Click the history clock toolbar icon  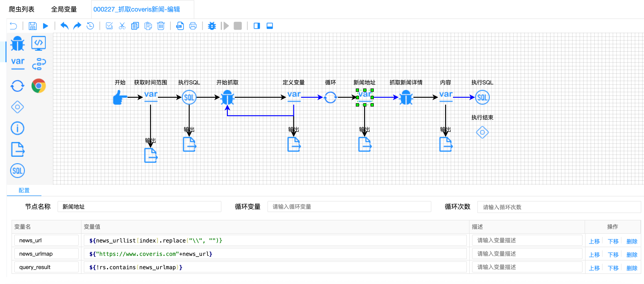pyautogui.click(x=90, y=26)
